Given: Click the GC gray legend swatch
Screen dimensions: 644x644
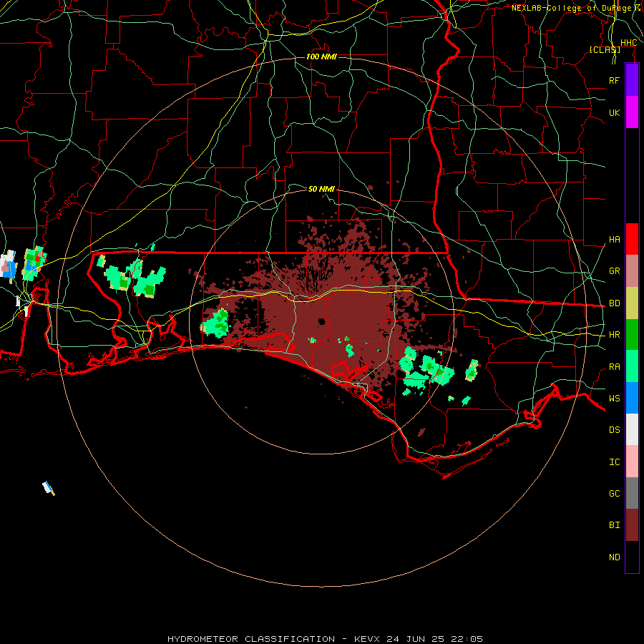Looking at the screenshot, I should tap(632, 493).
